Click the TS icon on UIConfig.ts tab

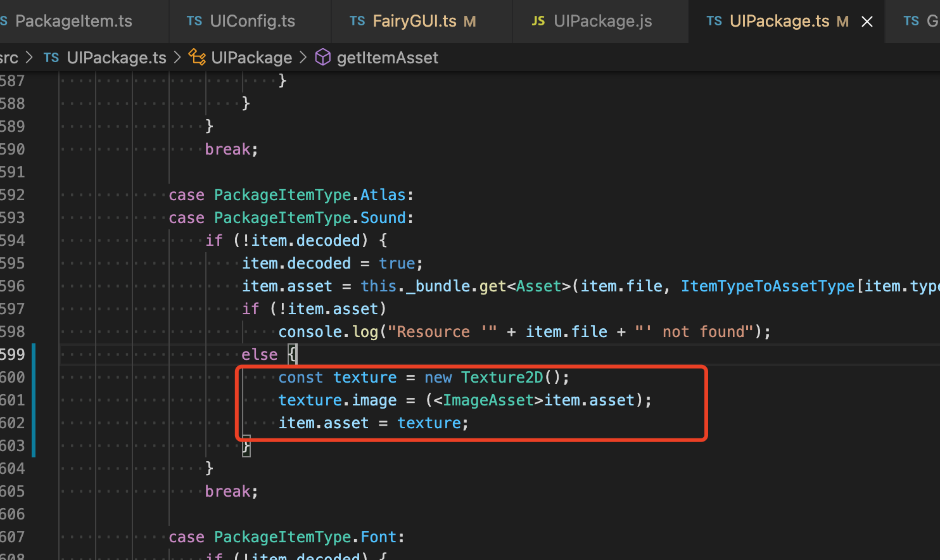[x=194, y=21]
